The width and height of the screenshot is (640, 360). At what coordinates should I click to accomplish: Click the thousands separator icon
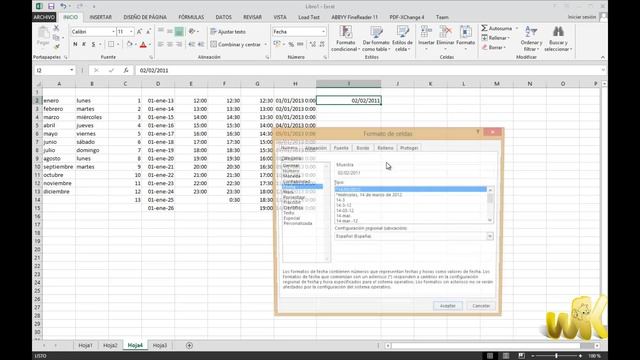click(300, 44)
